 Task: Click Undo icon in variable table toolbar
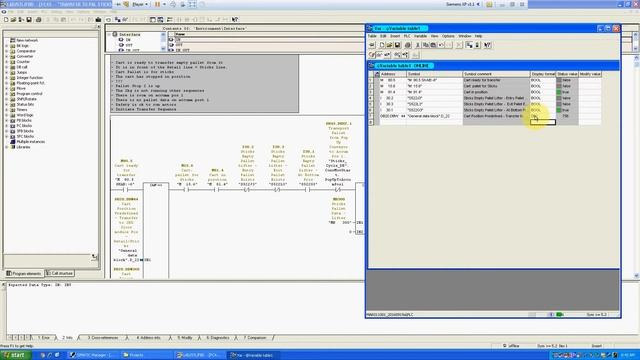pos(441,45)
